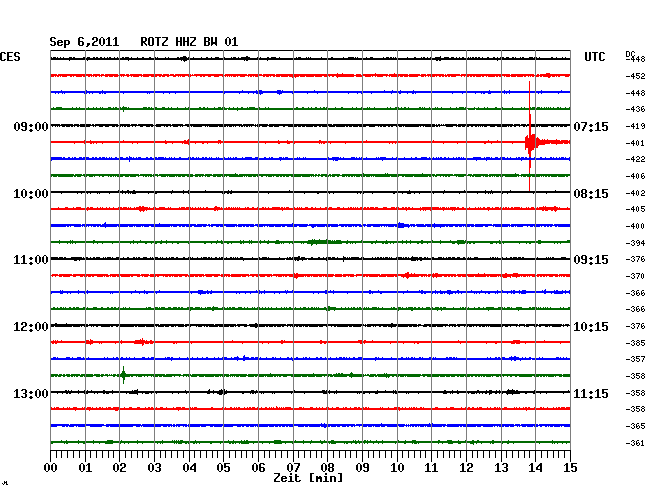Click the DC offset value -419

(x=635, y=126)
